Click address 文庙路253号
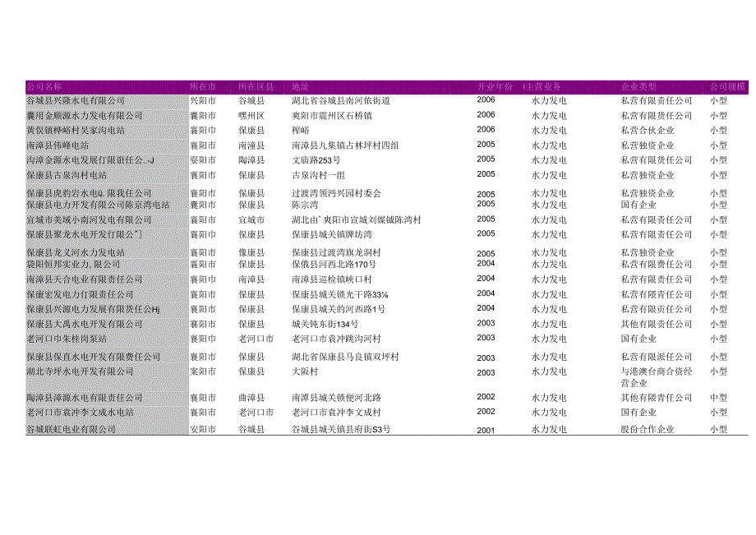 coord(316,160)
